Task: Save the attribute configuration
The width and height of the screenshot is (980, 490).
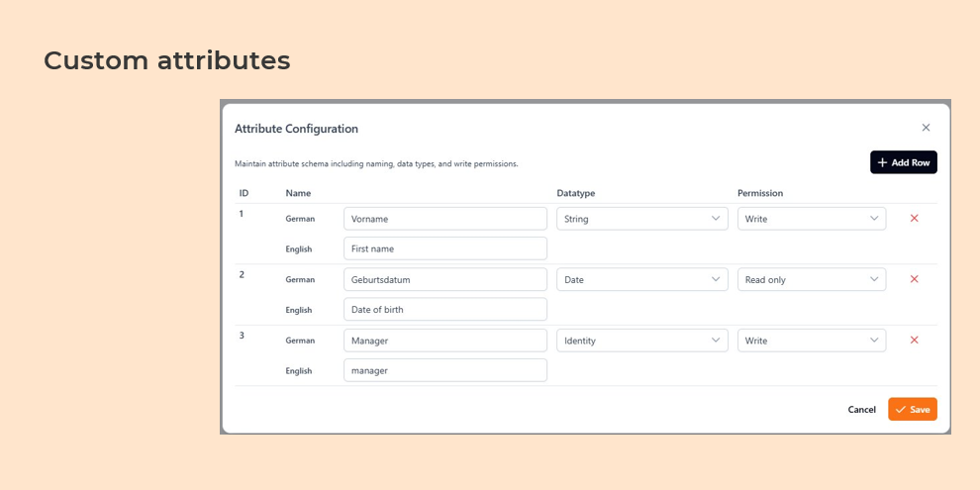Action: point(912,409)
